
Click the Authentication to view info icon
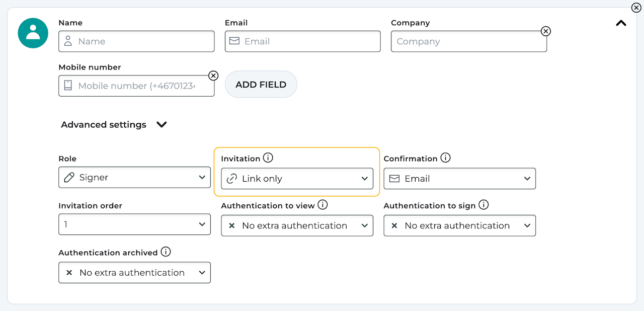323,205
